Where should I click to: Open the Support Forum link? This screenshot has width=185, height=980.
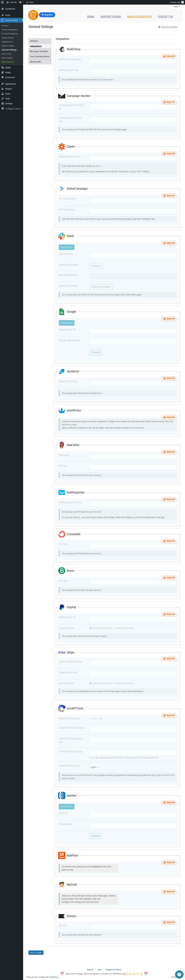pos(111,17)
